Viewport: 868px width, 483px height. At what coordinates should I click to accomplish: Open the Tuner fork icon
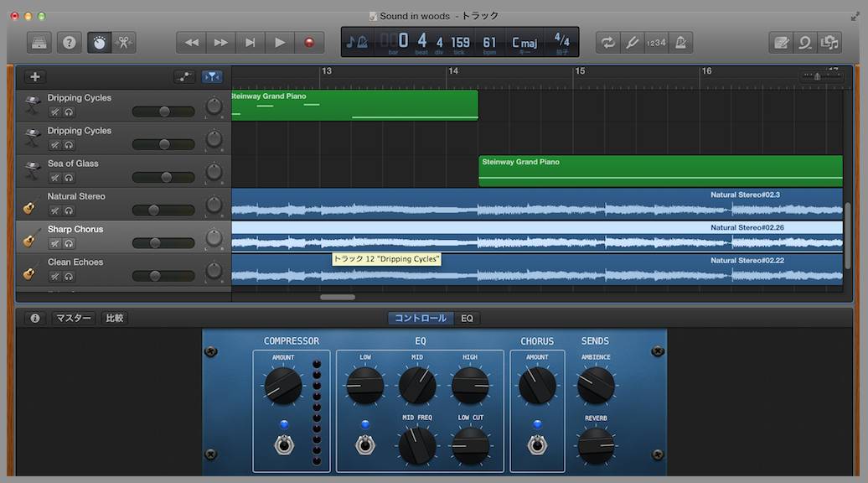tap(633, 43)
